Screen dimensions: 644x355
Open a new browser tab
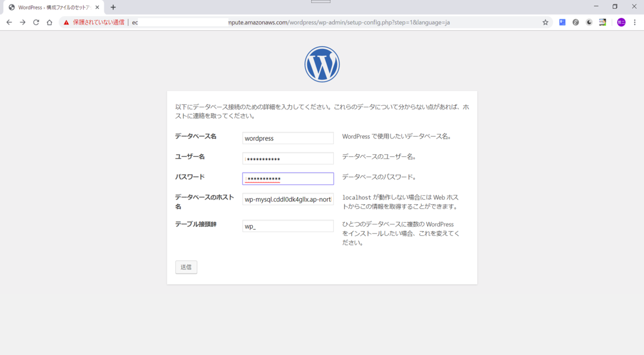(x=113, y=7)
